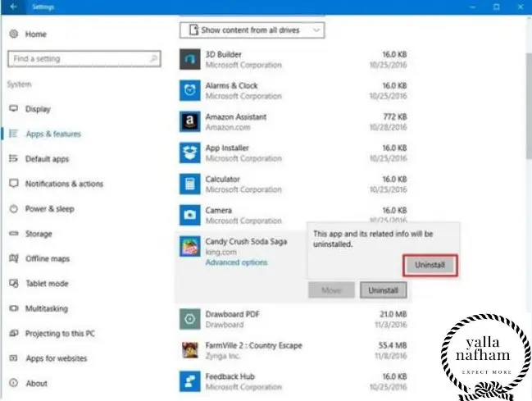Select Amazon Assistant app name
This screenshot has width=532, height=401.
236,116
